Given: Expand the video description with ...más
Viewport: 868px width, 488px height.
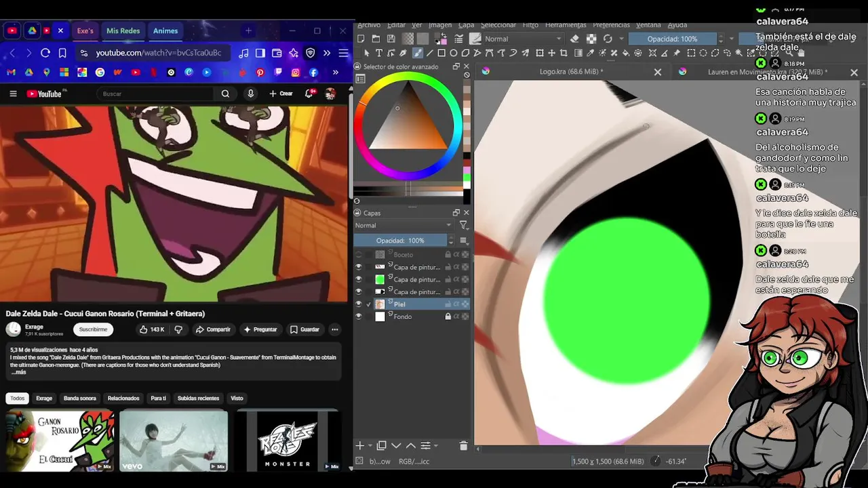Looking at the screenshot, I should (18, 372).
